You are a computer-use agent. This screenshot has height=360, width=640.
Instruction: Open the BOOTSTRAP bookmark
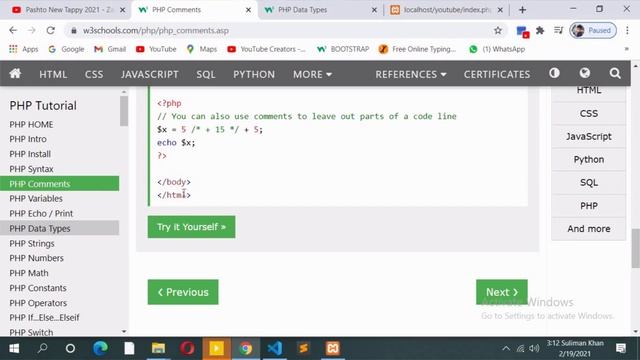click(343, 49)
